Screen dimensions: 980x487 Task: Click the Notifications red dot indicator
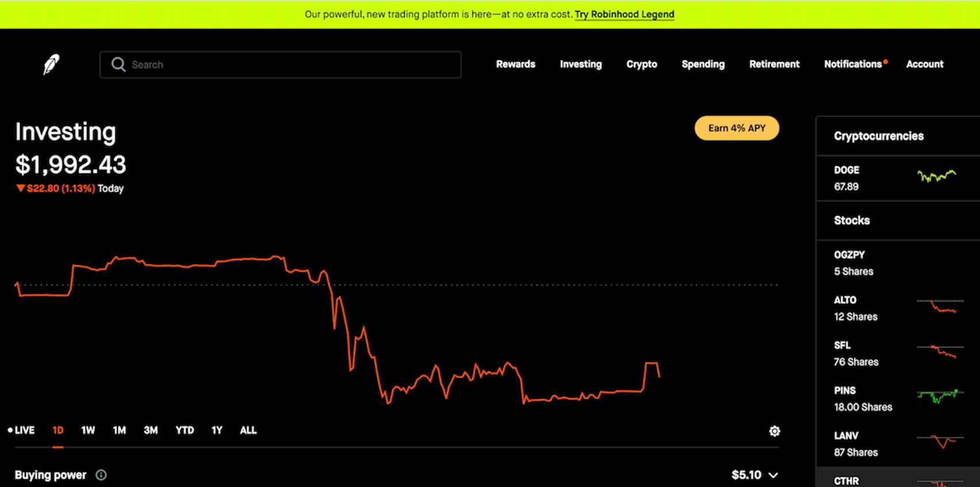[886, 61]
